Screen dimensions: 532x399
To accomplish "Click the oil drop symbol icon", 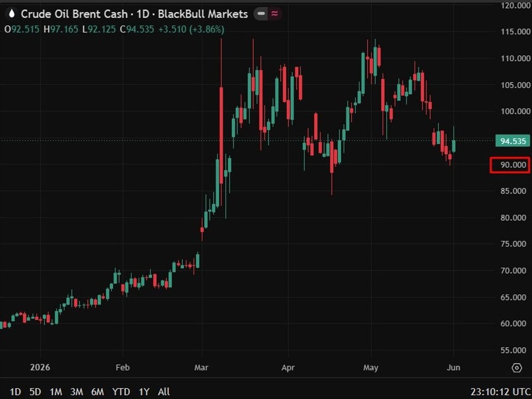I will pos(12,14).
